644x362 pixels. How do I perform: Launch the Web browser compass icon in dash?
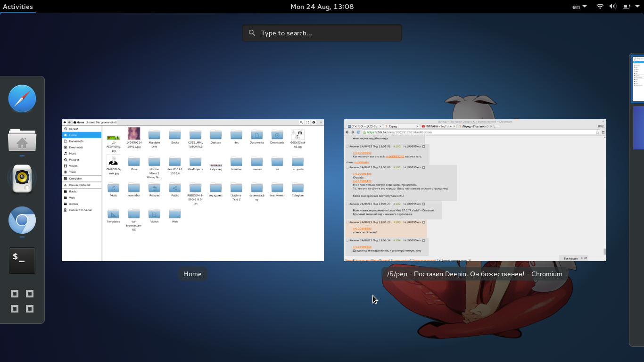click(22, 99)
